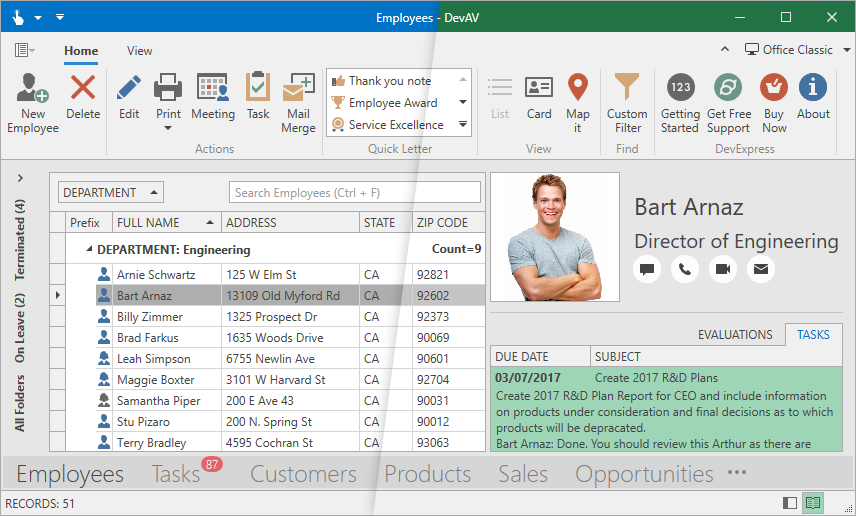Viewport: 856px width, 516px height.
Task: Select the Thank you note letter
Action: pyautogui.click(x=390, y=81)
